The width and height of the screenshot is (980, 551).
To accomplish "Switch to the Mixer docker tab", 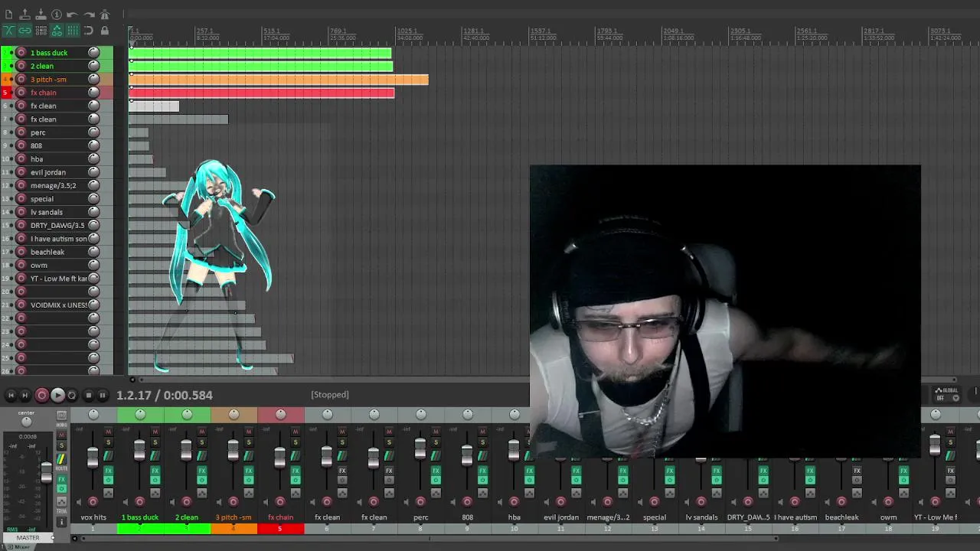I will coord(21,546).
